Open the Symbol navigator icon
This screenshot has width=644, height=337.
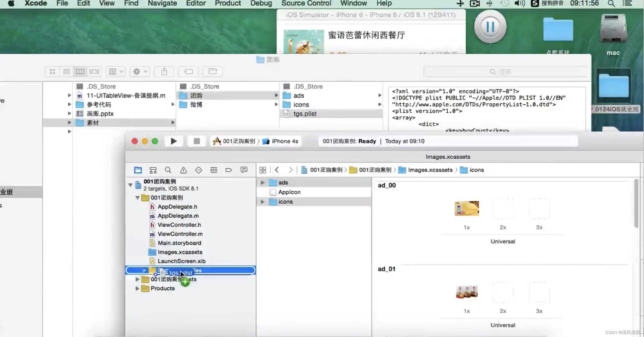point(153,170)
